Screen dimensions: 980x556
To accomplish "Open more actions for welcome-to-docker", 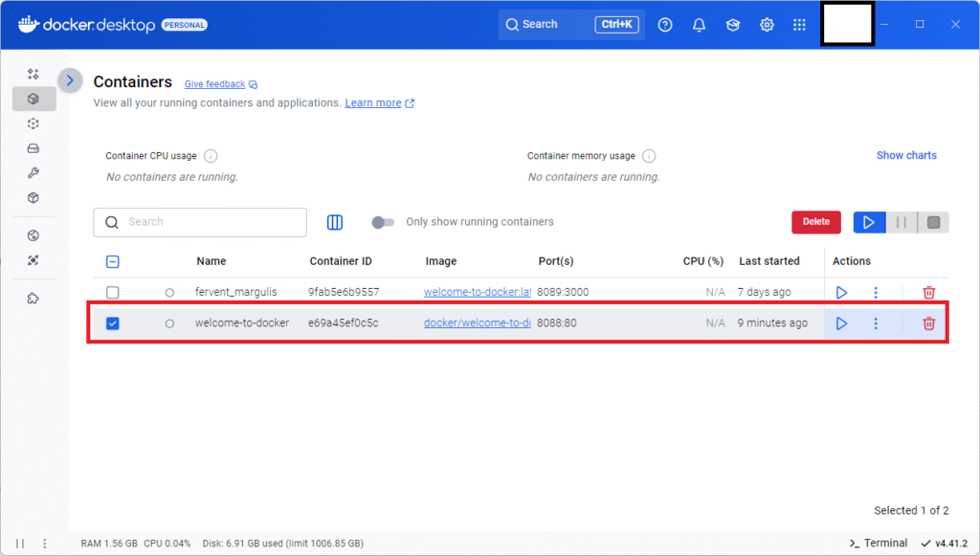I will click(876, 323).
